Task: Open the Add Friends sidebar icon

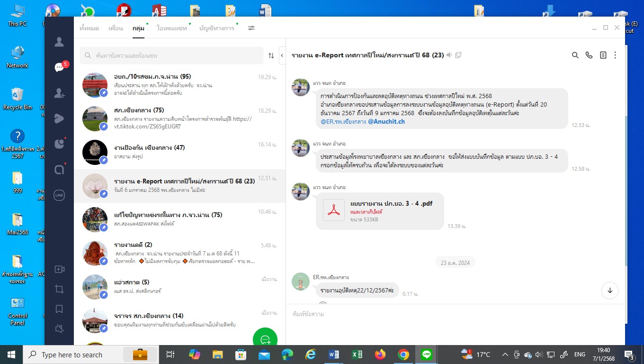Action: pos(59,93)
